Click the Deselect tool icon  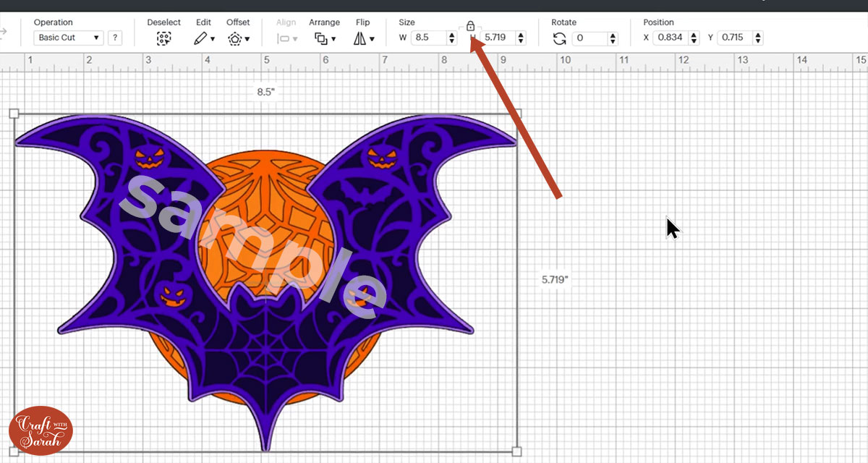point(164,37)
